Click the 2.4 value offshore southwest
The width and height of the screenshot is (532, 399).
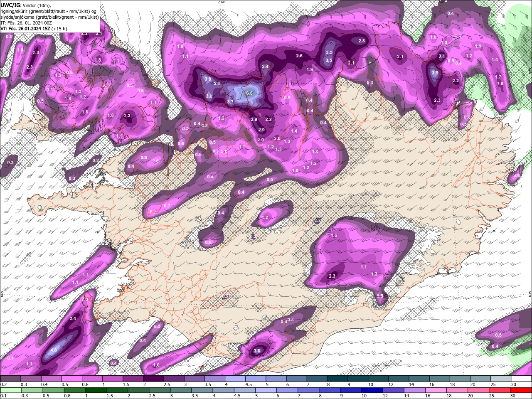click(73, 318)
